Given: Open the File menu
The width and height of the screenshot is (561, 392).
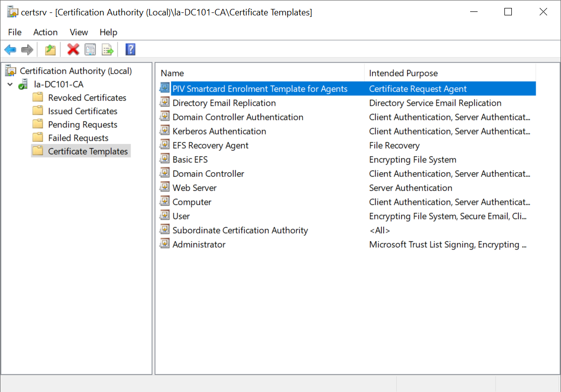Looking at the screenshot, I should tap(15, 32).
